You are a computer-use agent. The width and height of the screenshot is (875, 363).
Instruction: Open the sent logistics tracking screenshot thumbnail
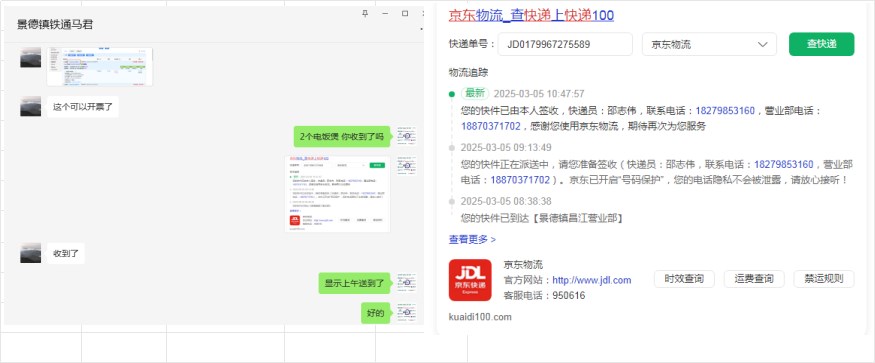click(337, 194)
